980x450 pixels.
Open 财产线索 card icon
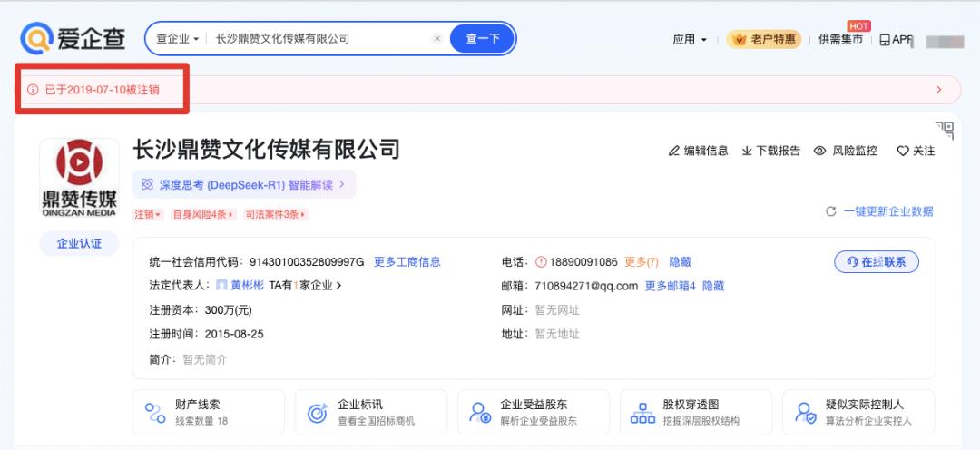point(155,413)
